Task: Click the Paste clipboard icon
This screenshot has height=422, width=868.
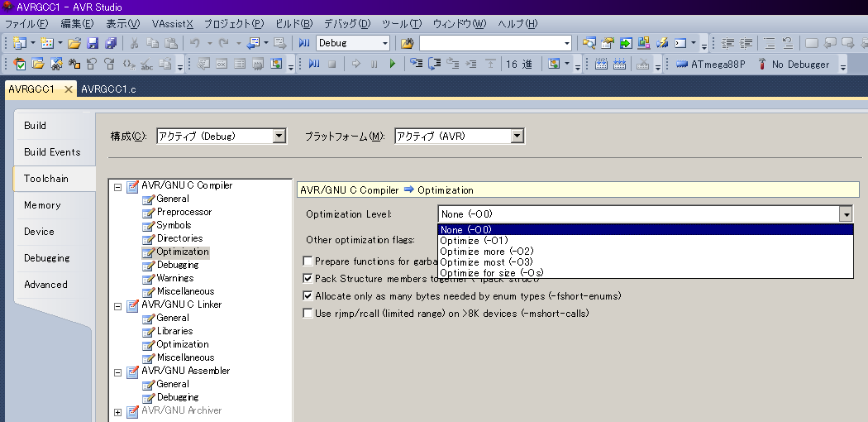Action: click(x=171, y=43)
